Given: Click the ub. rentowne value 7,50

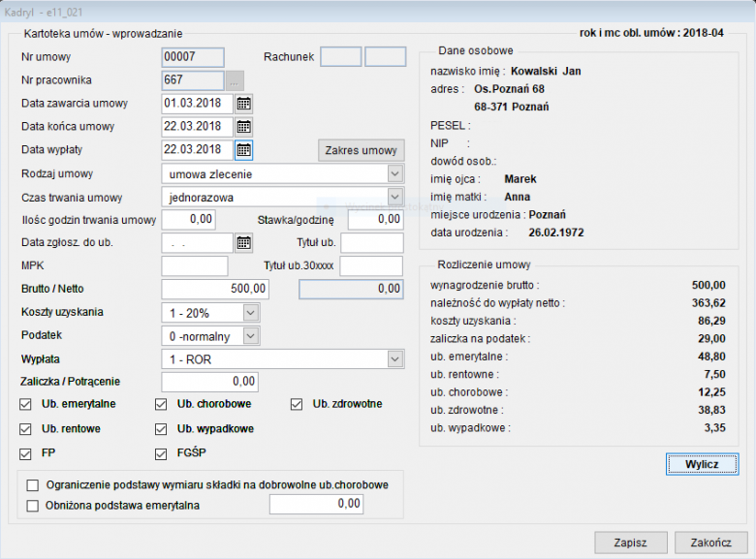Looking at the screenshot, I should click(x=714, y=374).
